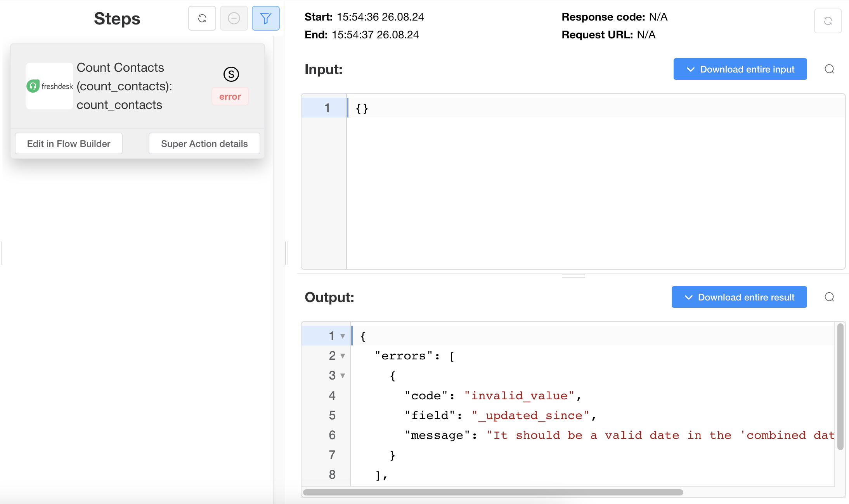The height and width of the screenshot is (504, 849).
Task: Click the red error status badge
Action: coord(230,97)
